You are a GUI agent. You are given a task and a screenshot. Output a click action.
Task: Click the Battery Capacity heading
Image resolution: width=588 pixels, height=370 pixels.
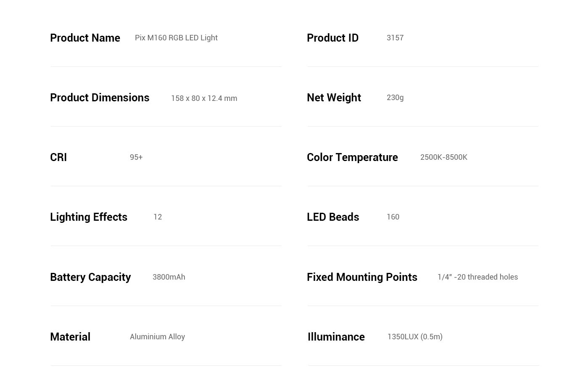[x=90, y=277]
